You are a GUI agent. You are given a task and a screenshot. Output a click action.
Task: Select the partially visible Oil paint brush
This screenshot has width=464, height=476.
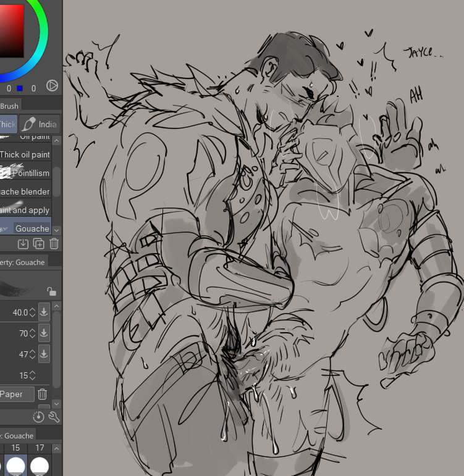coord(25,140)
